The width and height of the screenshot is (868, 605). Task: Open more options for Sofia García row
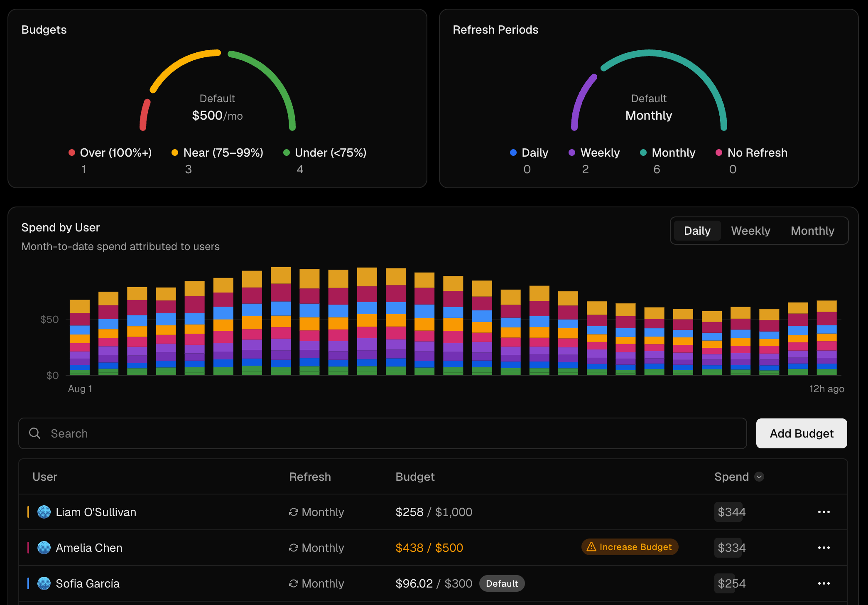(x=824, y=583)
